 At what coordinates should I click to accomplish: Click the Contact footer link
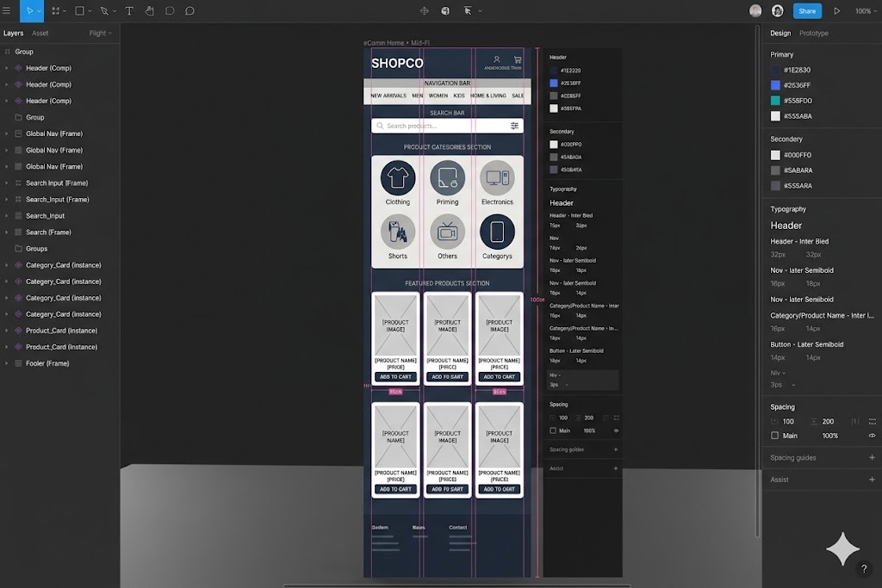tap(458, 527)
